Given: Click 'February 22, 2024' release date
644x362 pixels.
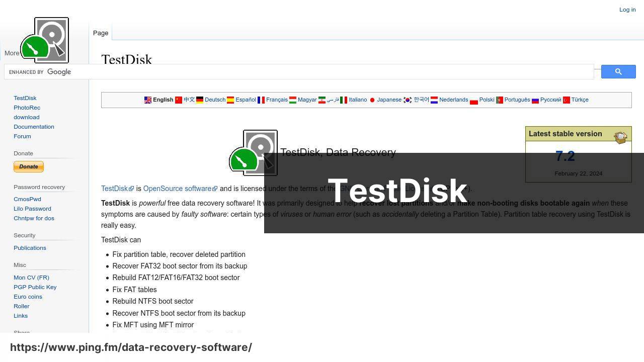Looking at the screenshot, I should point(579,173).
